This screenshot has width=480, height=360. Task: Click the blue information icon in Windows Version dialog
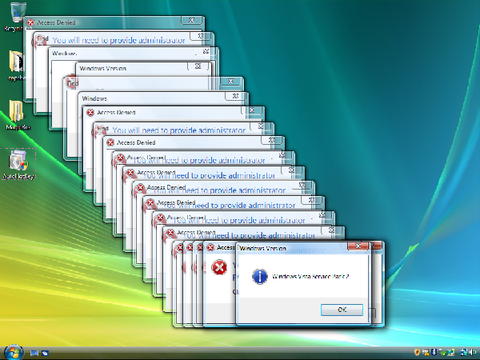pos(260,276)
